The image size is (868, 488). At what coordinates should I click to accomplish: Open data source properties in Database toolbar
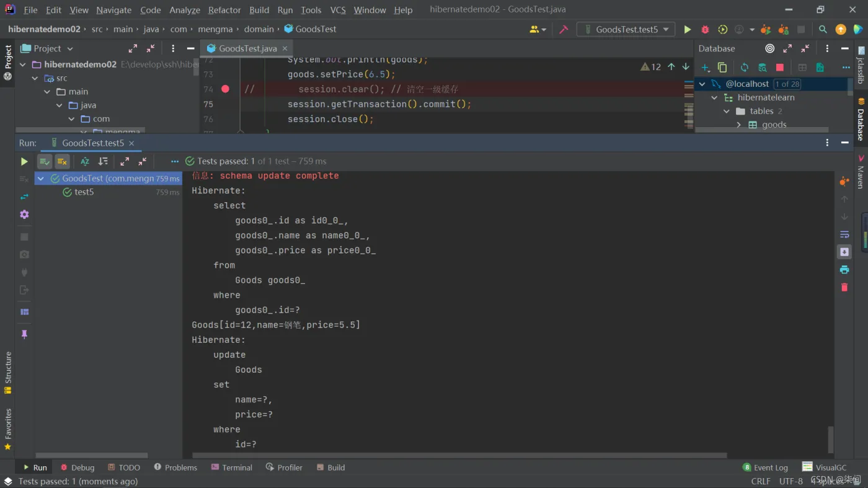[762, 67]
